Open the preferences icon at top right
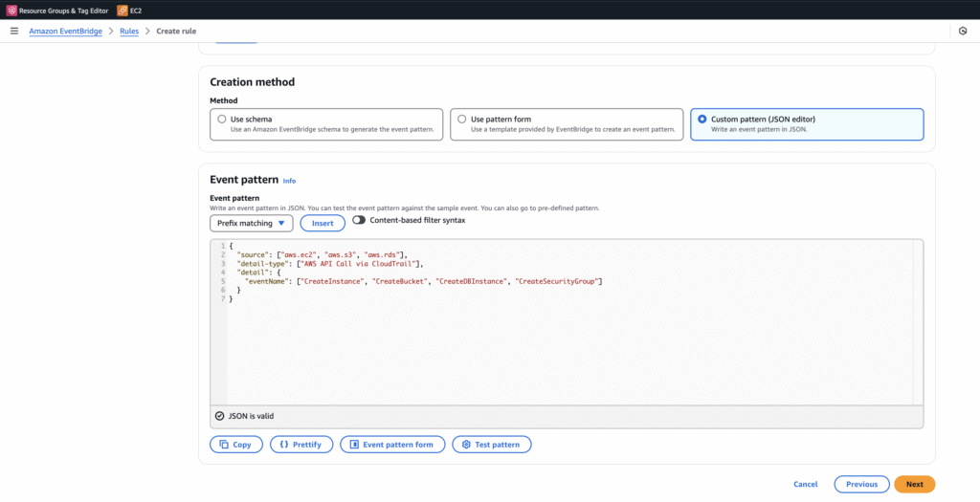This screenshot has width=980, height=502. click(x=963, y=31)
